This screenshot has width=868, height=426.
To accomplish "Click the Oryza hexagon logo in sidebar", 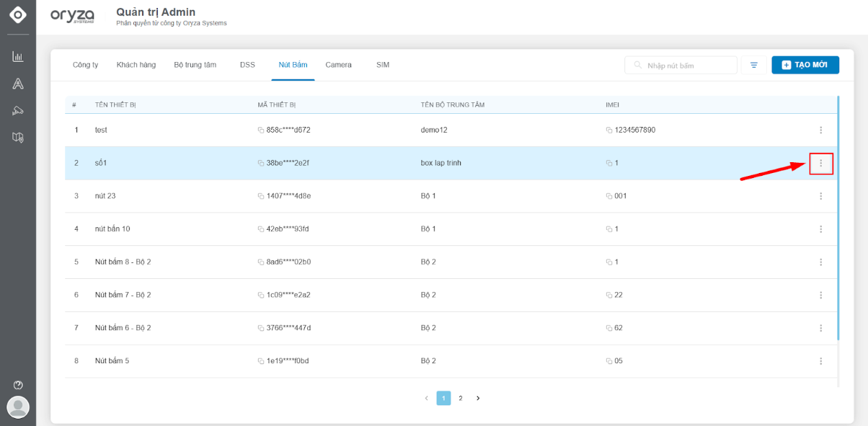I will 18,14.
